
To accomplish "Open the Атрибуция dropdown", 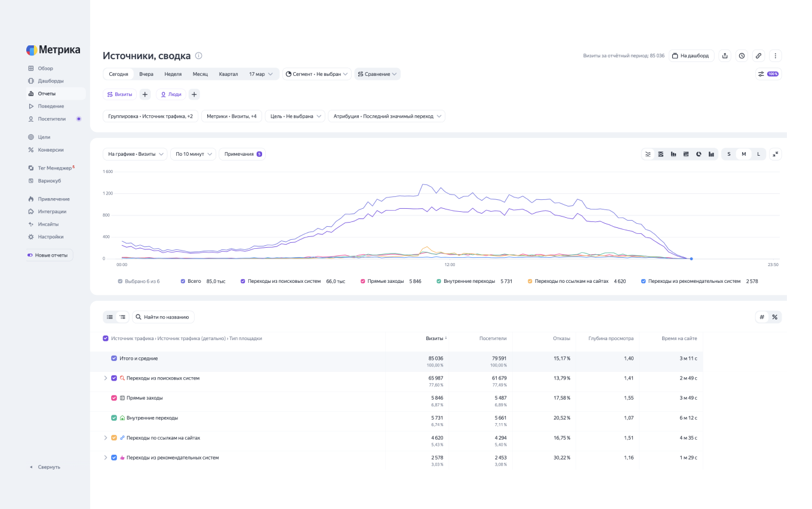I will [x=386, y=116].
